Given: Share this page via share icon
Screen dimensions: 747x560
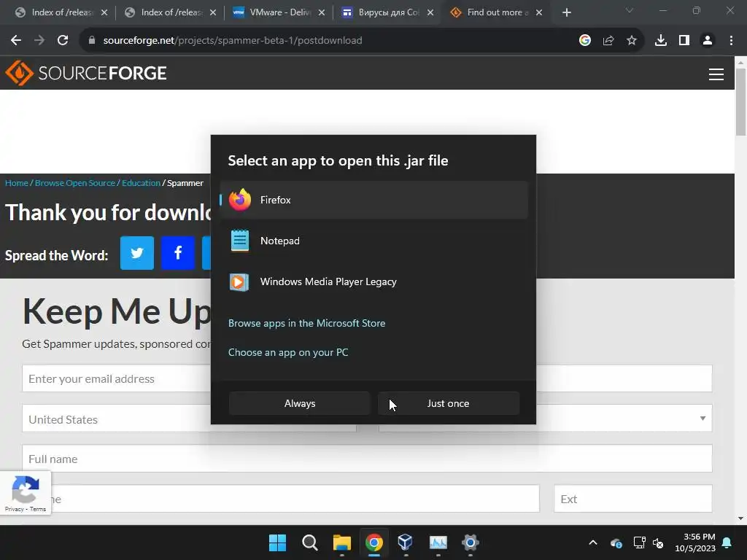Looking at the screenshot, I should (x=608, y=41).
